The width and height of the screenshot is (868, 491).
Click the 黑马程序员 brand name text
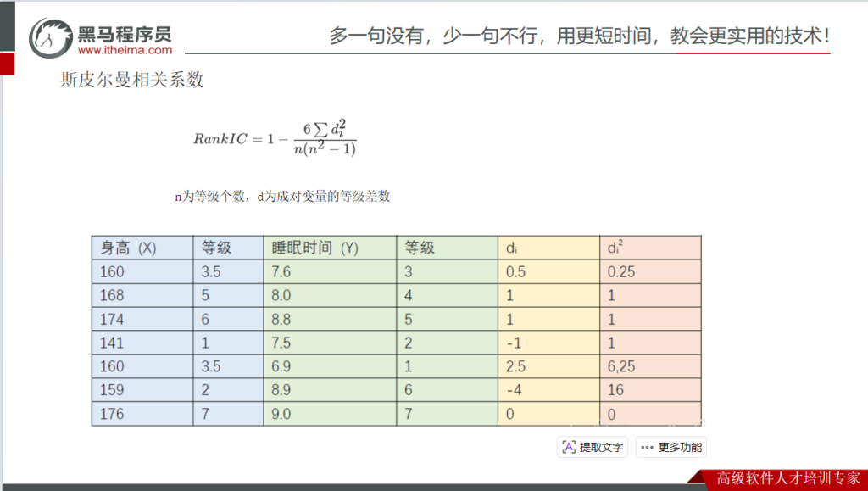[x=125, y=33]
